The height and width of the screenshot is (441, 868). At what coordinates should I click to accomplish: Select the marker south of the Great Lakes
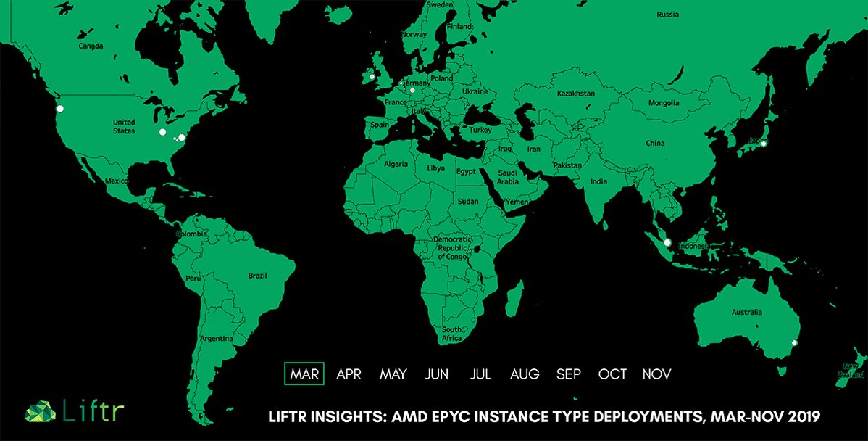(163, 132)
